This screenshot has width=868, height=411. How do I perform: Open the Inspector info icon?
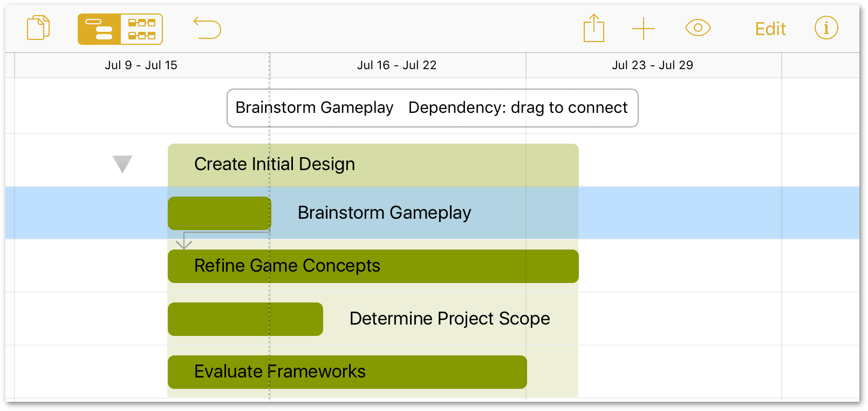pos(826,28)
